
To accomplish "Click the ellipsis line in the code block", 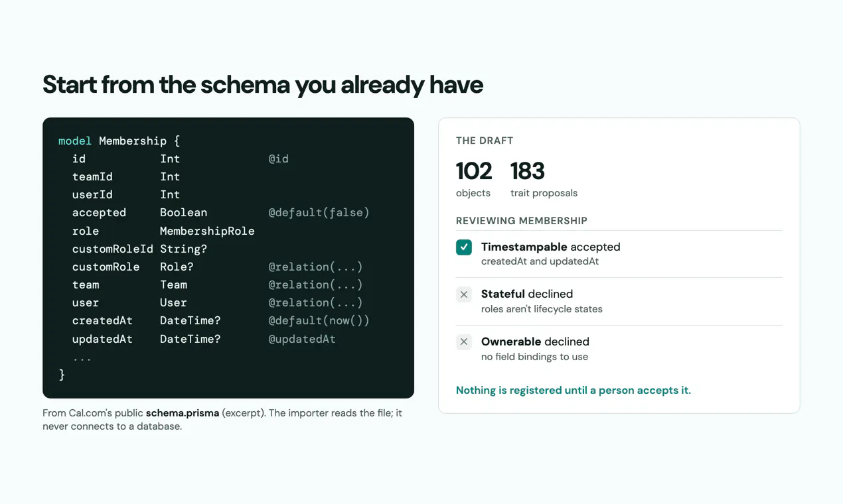I will coord(82,357).
